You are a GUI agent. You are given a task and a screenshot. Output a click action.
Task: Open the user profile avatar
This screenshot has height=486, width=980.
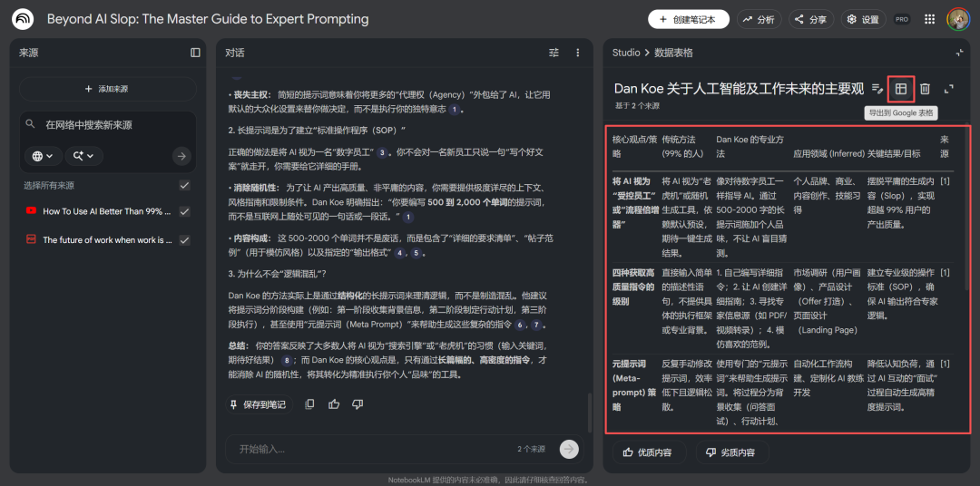click(957, 19)
